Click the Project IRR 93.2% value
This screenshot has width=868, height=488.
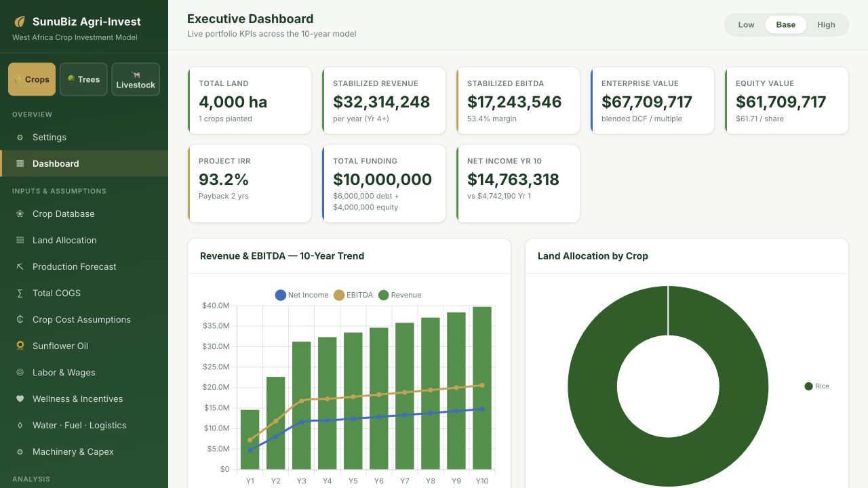224,180
